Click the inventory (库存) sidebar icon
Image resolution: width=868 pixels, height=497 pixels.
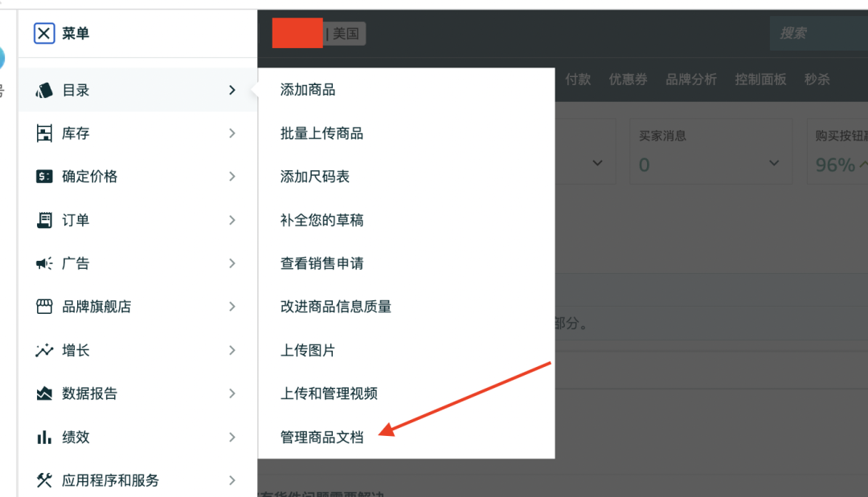click(44, 133)
